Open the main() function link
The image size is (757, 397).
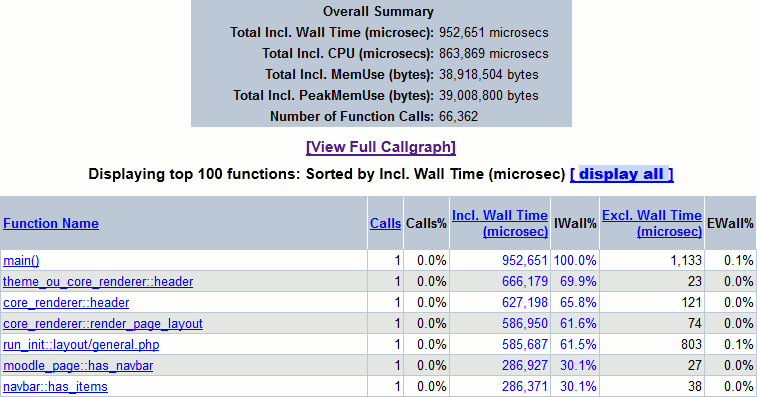(21, 261)
